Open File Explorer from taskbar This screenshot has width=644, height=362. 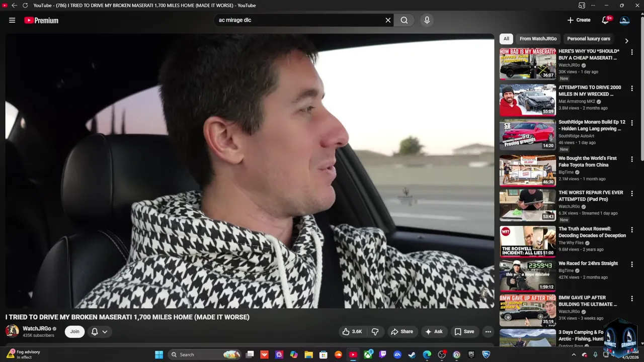coord(308,354)
